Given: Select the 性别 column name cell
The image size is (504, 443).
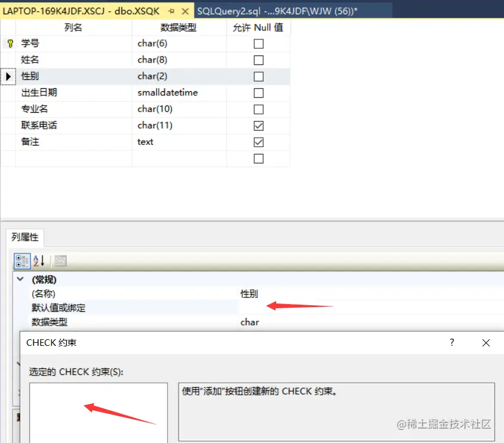Looking at the screenshot, I should point(73,76).
